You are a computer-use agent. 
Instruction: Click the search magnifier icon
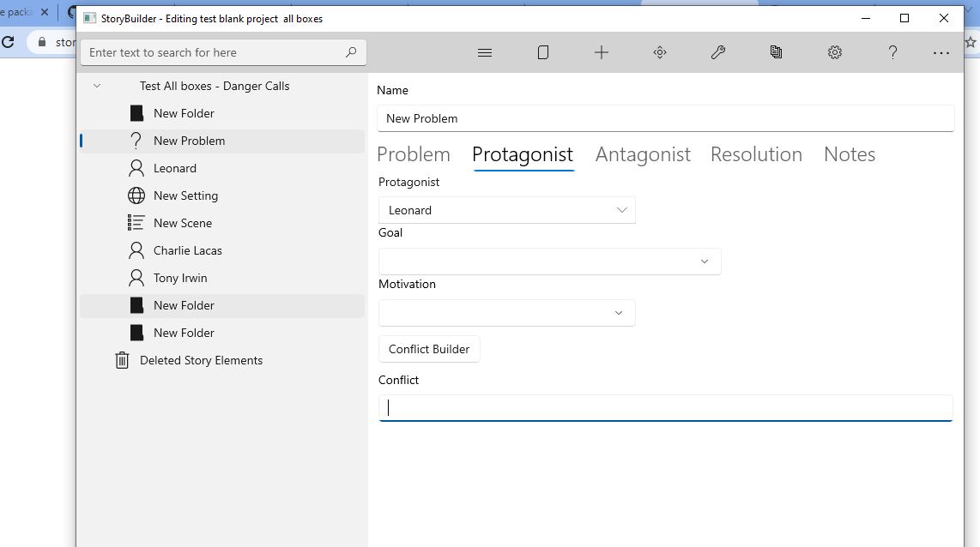pyautogui.click(x=351, y=52)
